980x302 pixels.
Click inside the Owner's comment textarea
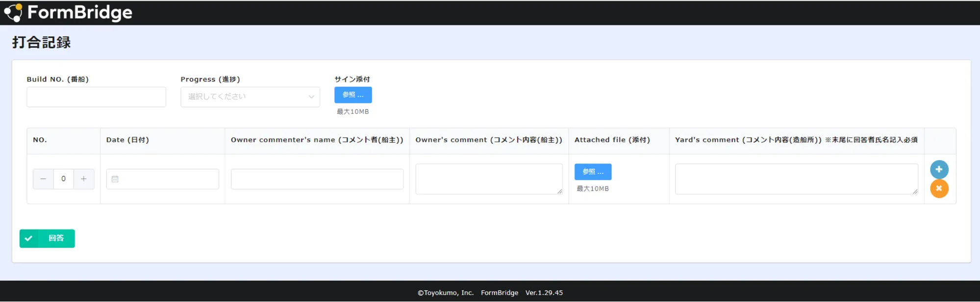tap(488, 179)
